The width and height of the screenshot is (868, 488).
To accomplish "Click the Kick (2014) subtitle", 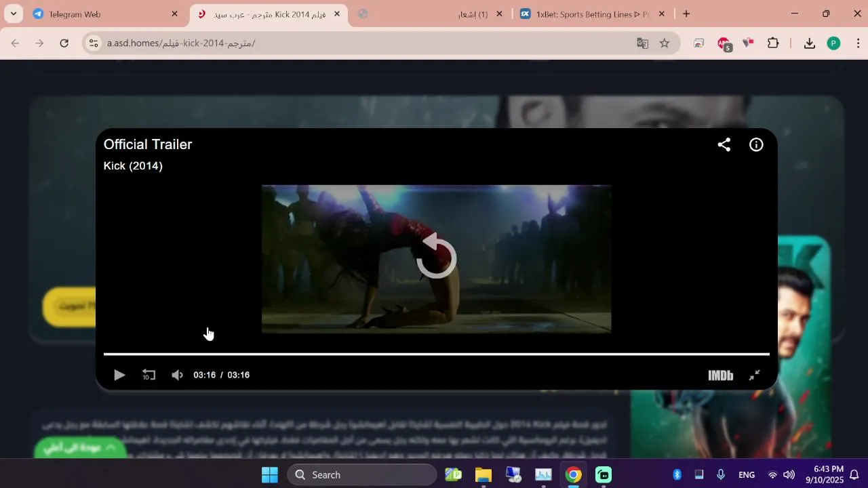I will (x=133, y=165).
